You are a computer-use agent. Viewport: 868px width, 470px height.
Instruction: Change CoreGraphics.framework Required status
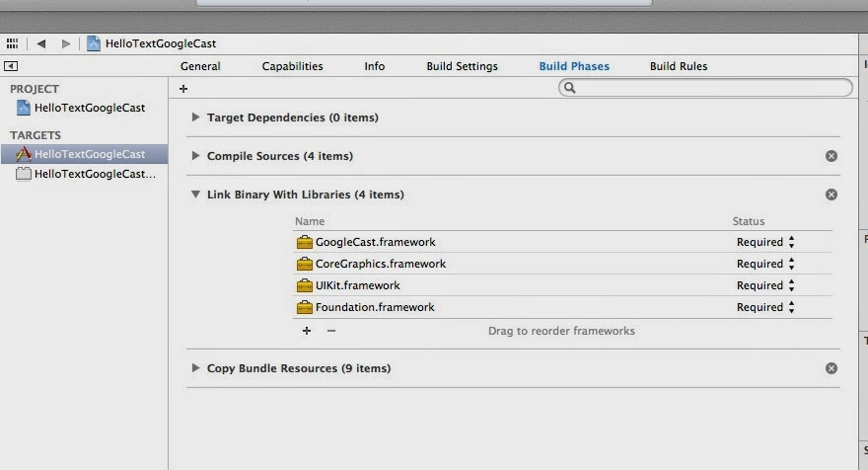tap(765, 264)
